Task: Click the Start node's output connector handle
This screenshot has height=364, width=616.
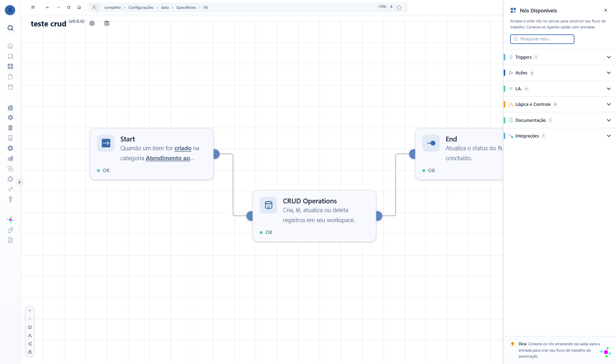Action: pyautogui.click(x=216, y=154)
